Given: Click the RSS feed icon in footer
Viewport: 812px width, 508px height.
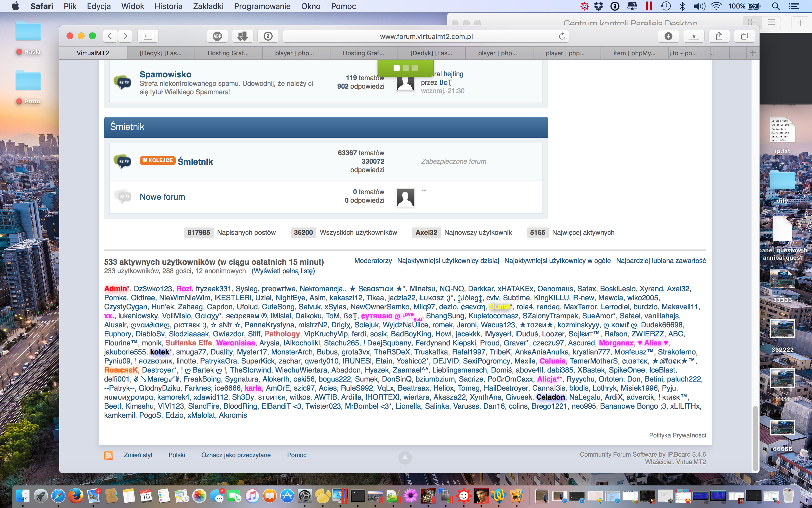Looking at the screenshot, I should (109, 455).
